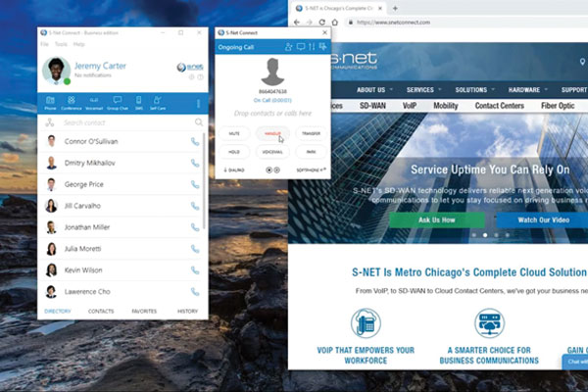Call Lawerence Cho with phone icon

[195, 291]
